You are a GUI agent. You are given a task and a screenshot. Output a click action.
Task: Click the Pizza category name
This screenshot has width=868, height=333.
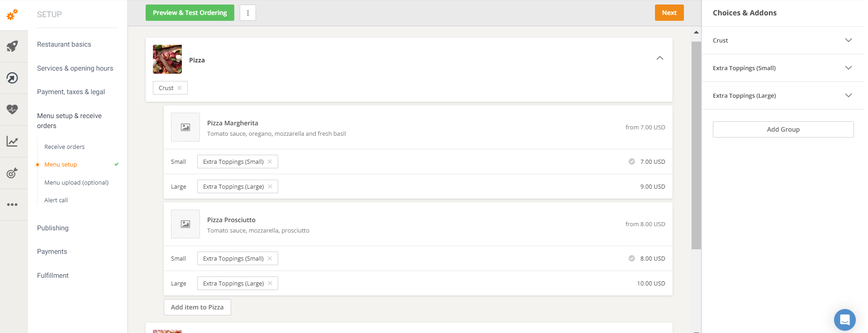click(197, 60)
